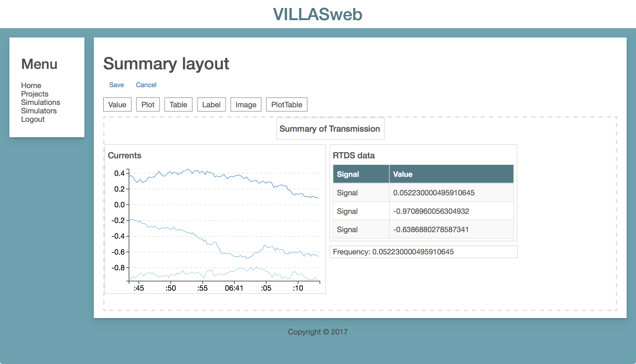Log out via the Logout link
Image resolution: width=636 pixels, height=364 pixels.
pyautogui.click(x=33, y=119)
